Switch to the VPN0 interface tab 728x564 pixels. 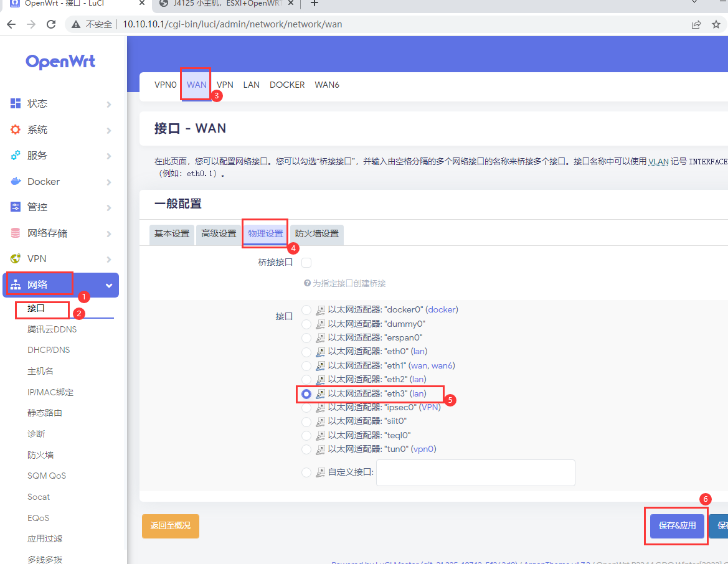165,85
